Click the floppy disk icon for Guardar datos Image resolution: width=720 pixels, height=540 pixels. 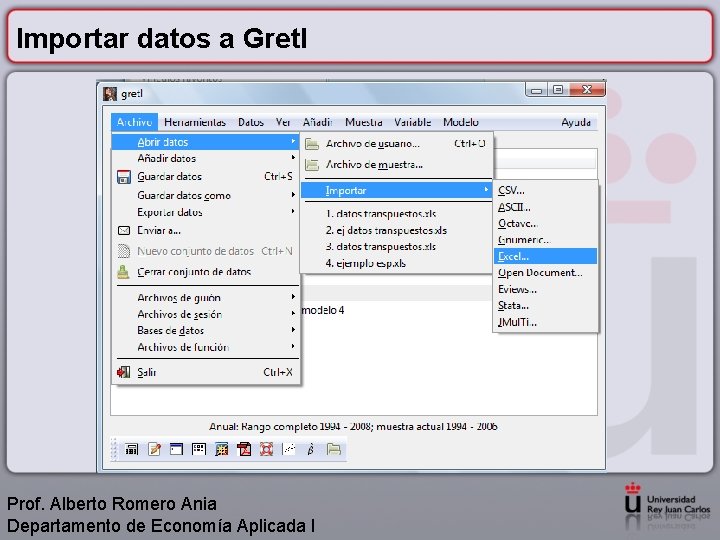point(124,177)
